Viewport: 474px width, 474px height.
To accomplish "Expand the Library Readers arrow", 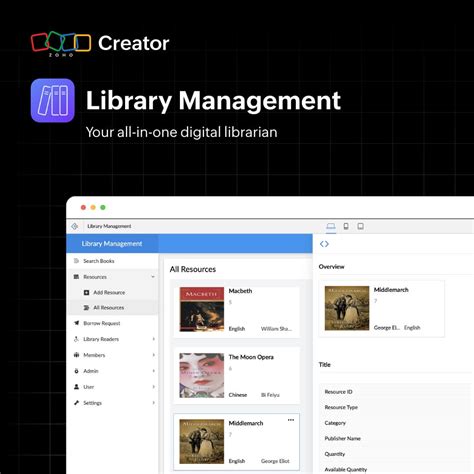I will tap(154, 339).
